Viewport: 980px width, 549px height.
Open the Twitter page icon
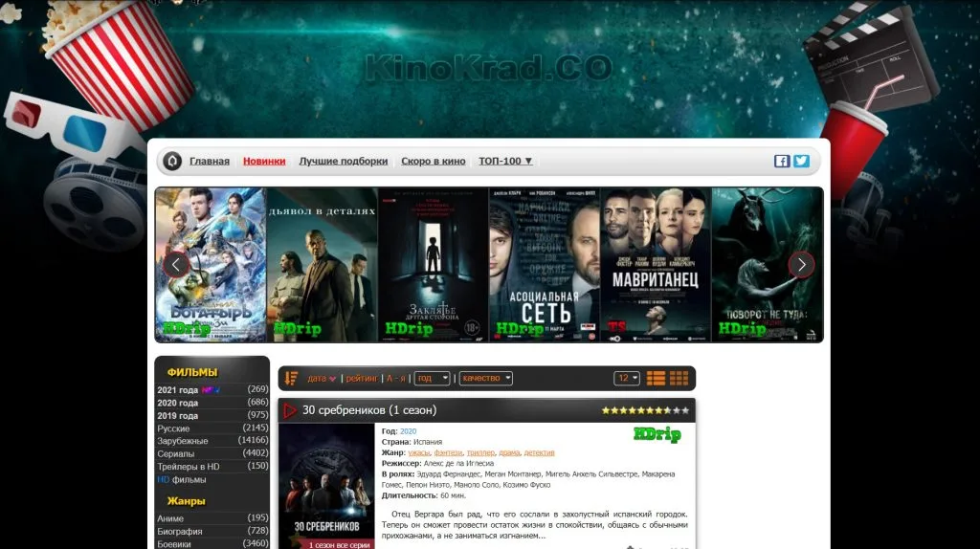[x=801, y=161]
